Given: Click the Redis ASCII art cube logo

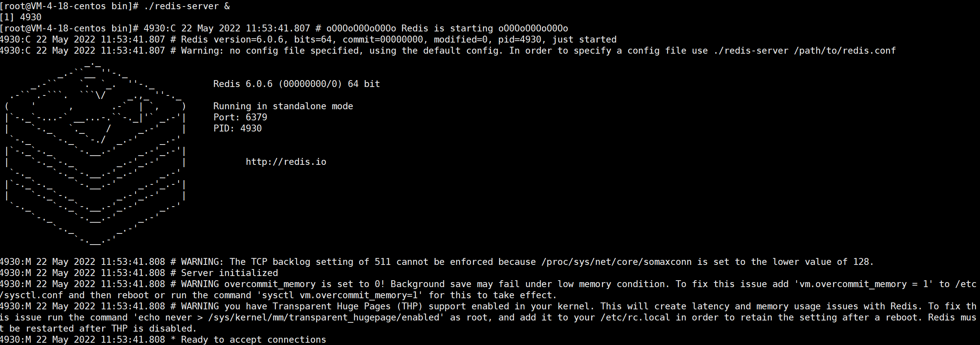Looking at the screenshot, I should pyautogui.click(x=96, y=153).
